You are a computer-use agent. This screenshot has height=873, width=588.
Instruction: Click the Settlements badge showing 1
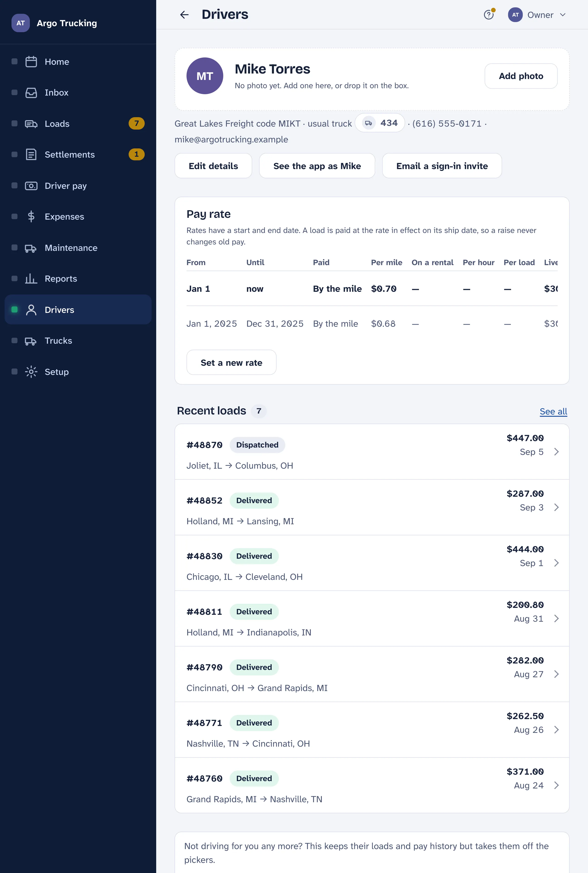[136, 154]
